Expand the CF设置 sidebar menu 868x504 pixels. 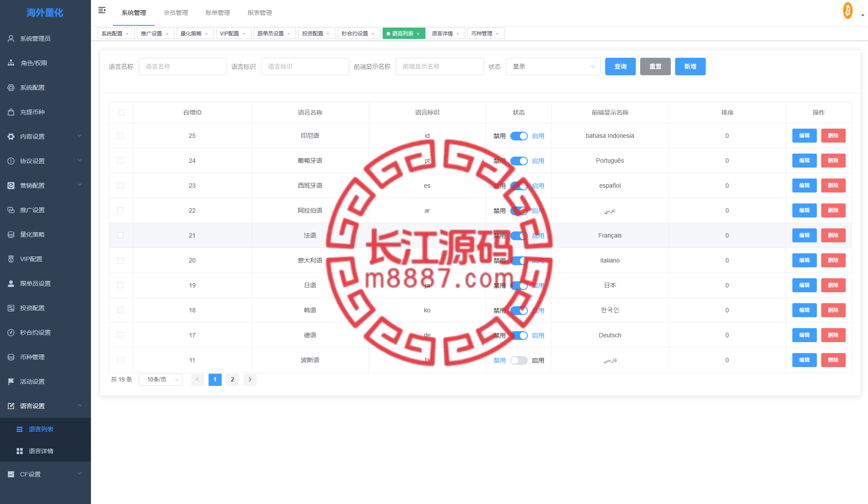(x=80, y=473)
